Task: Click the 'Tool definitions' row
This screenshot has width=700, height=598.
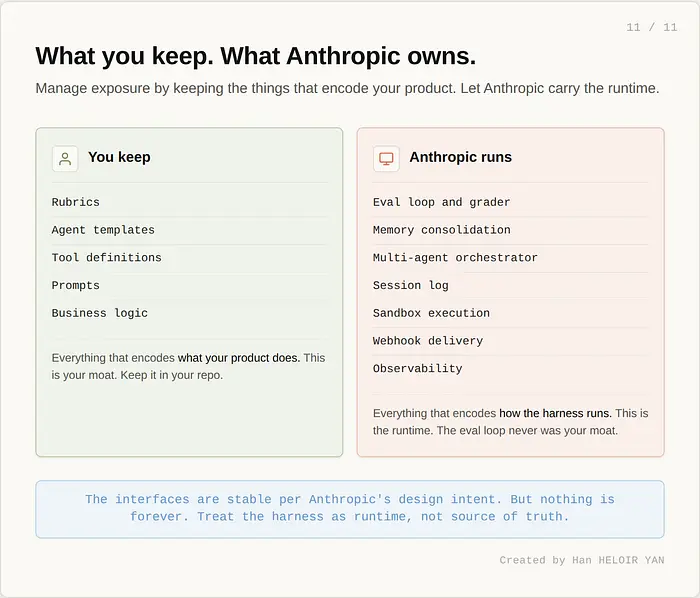Action: click(190, 257)
